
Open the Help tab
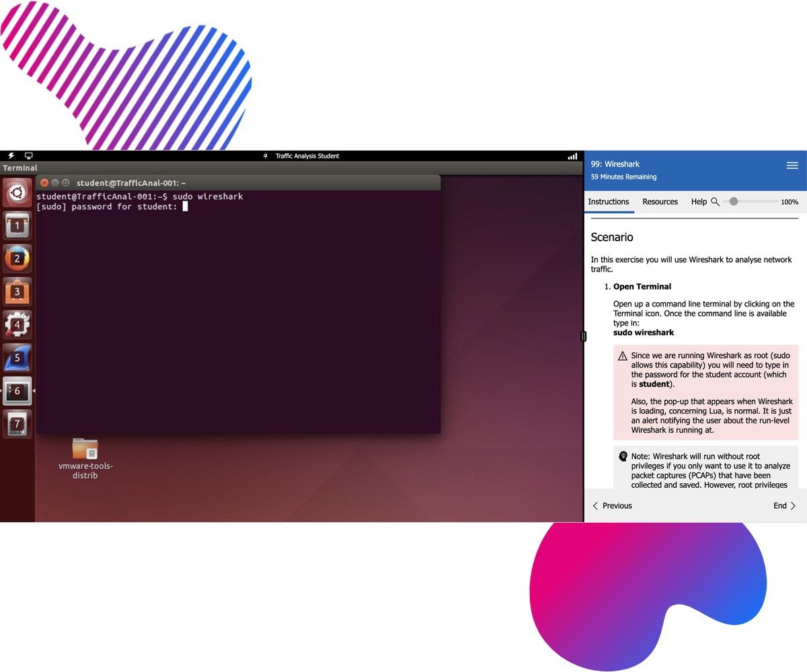coord(699,202)
